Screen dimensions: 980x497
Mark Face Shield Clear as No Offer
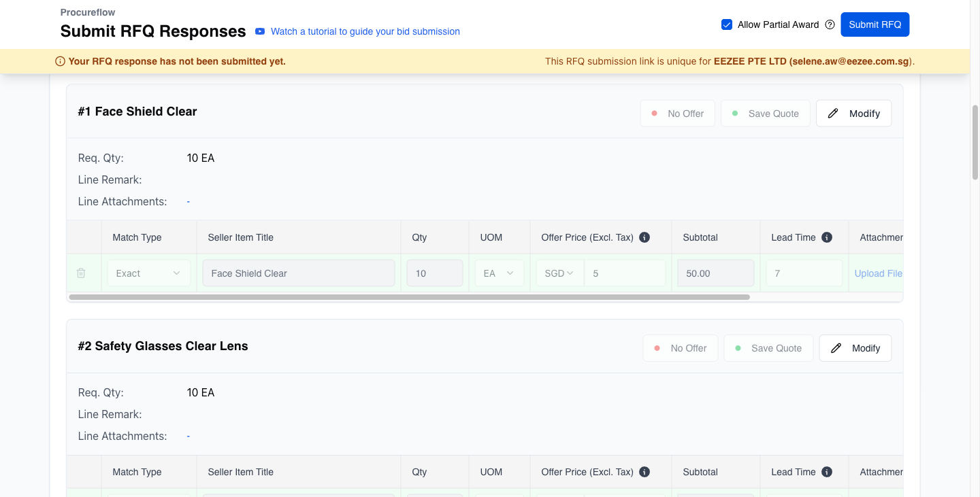tap(677, 114)
